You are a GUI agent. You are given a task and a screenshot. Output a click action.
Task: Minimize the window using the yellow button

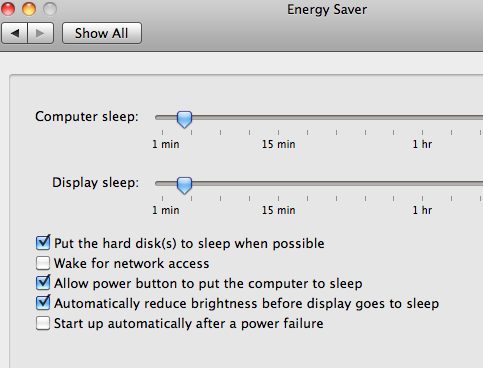(29, 9)
